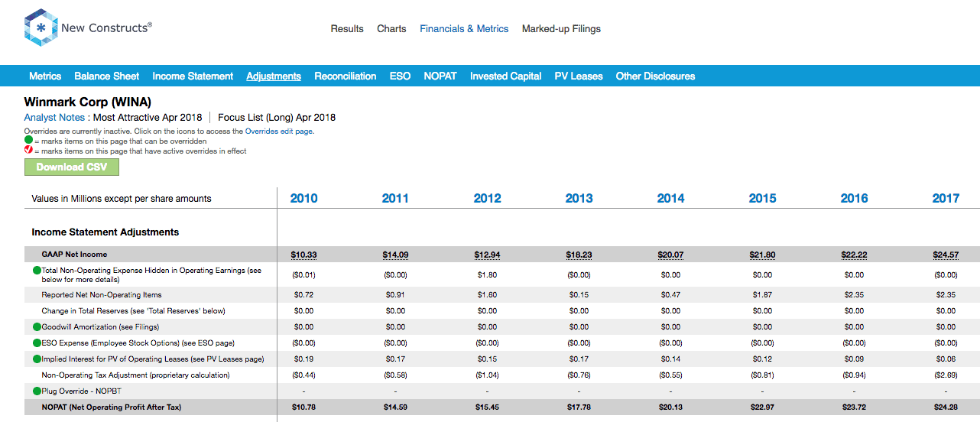Click NOPAT value $17.78
Viewport: 980px width, 422px height.
[x=579, y=407]
